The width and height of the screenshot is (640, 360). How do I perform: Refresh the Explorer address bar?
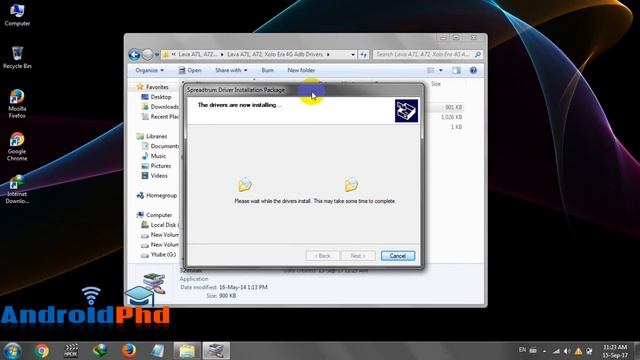(x=363, y=54)
